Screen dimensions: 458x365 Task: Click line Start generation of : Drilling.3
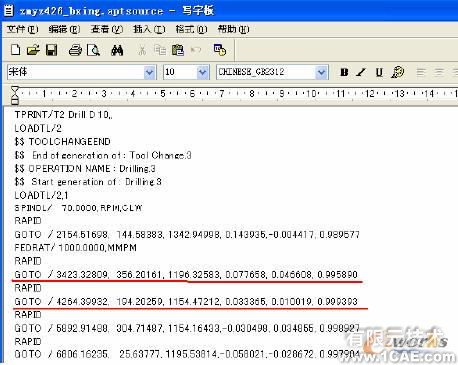click(x=88, y=182)
